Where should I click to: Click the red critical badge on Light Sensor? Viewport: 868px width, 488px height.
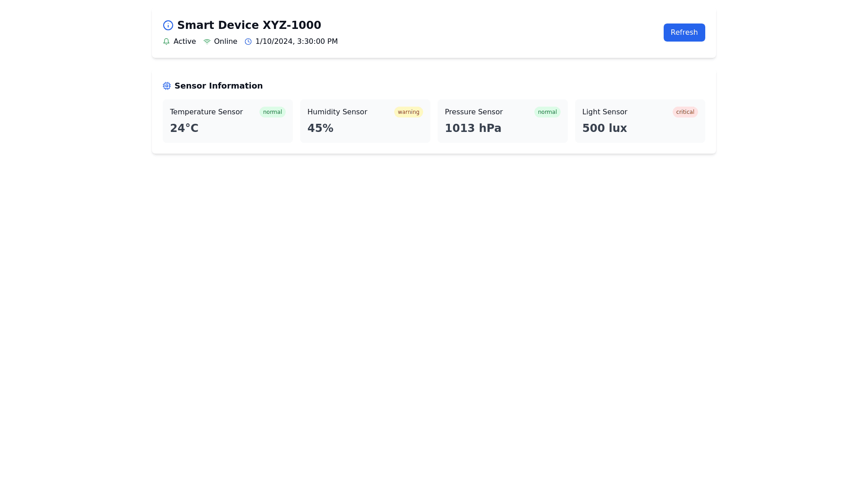[x=685, y=112]
